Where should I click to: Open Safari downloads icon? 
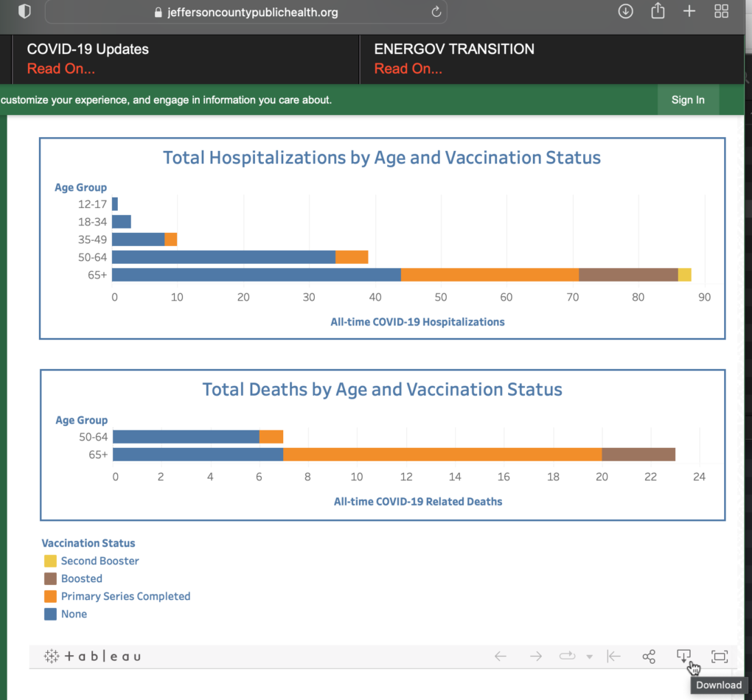pos(625,11)
